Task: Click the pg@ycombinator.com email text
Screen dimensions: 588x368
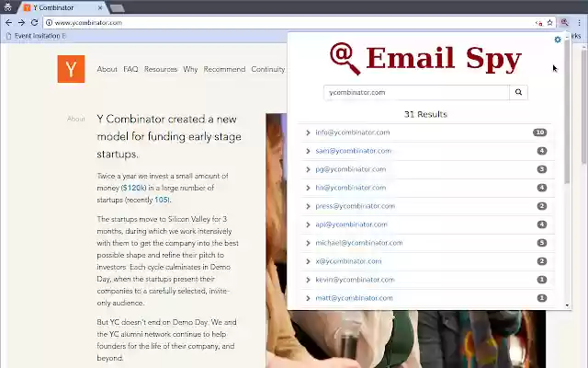Action: (351, 169)
